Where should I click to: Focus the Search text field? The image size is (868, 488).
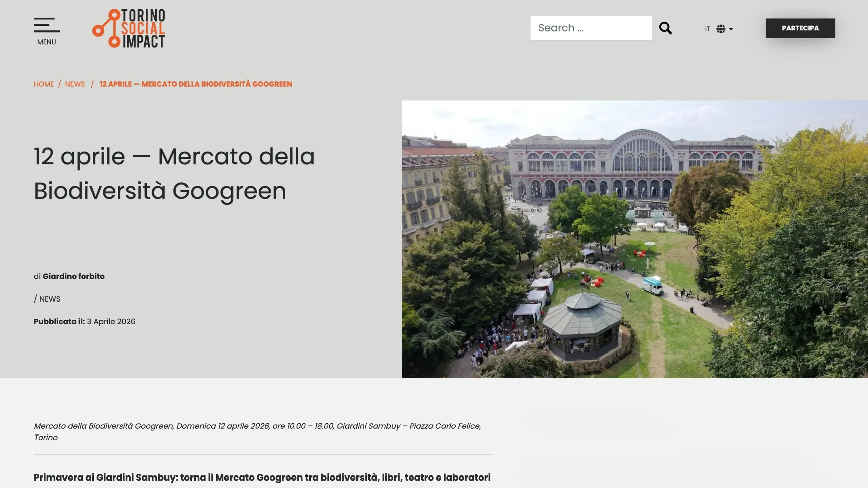[x=591, y=28]
